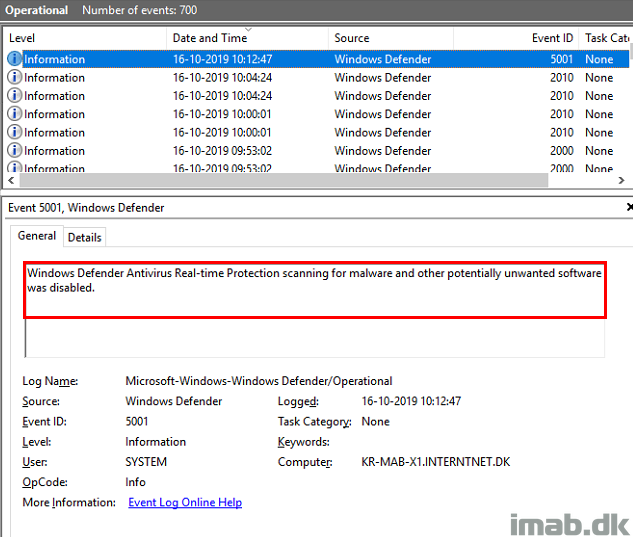Switch to the General tab
This screenshot has width=633, height=537.
pyautogui.click(x=37, y=236)
